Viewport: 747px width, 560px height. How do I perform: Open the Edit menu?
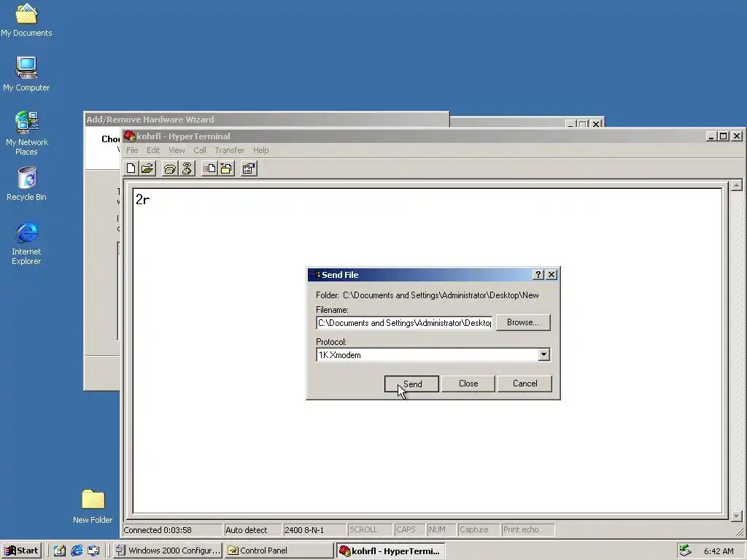[x=153, y=150]
